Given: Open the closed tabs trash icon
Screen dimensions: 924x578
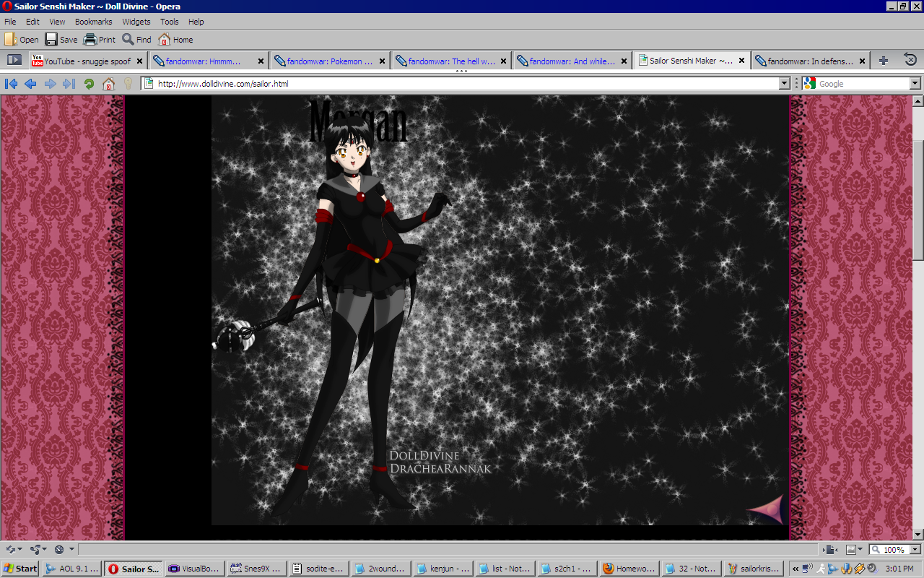Looking at the screenshot, I should pos(910,61).
